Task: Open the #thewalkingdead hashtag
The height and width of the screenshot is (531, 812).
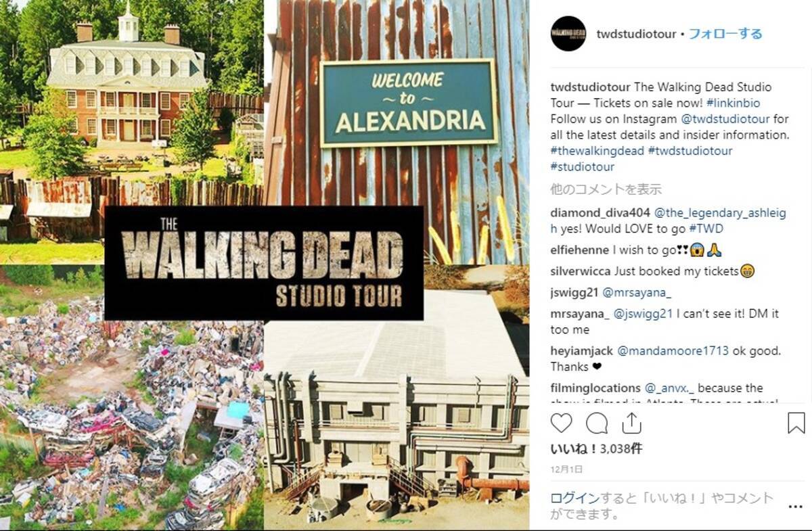Action: (597, 151)
